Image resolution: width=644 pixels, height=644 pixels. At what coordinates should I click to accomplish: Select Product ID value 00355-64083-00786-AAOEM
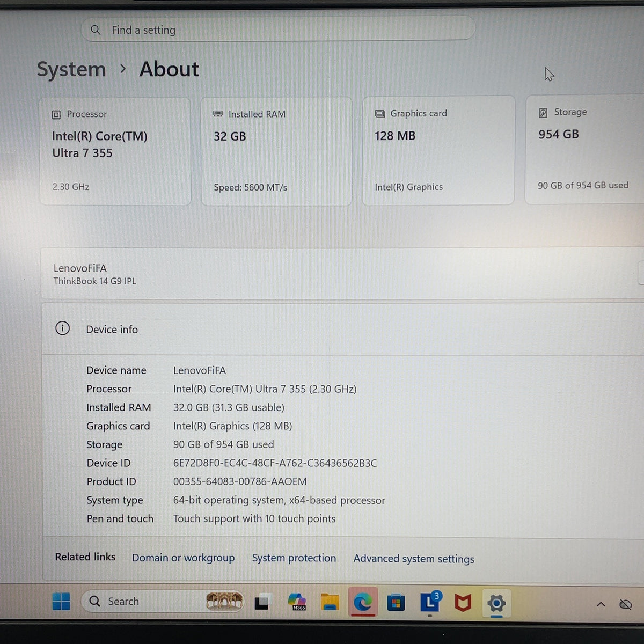click(240, 482)
